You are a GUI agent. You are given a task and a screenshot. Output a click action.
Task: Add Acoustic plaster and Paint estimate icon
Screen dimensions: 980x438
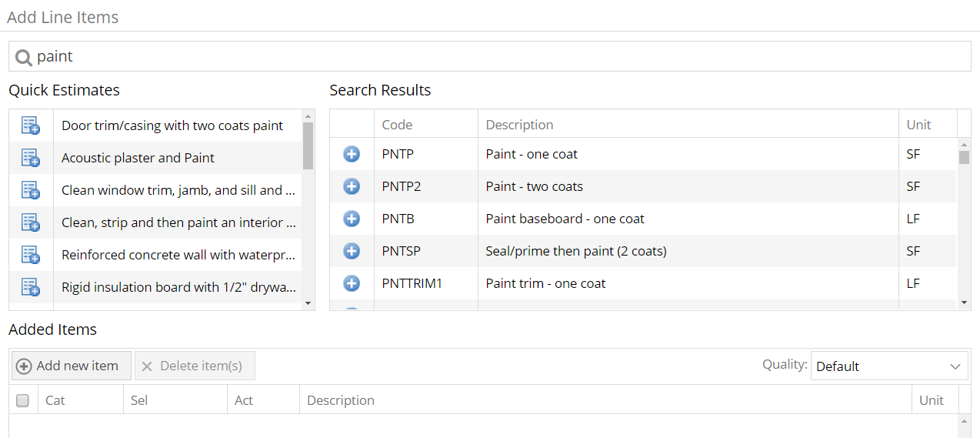click(31, 158)
